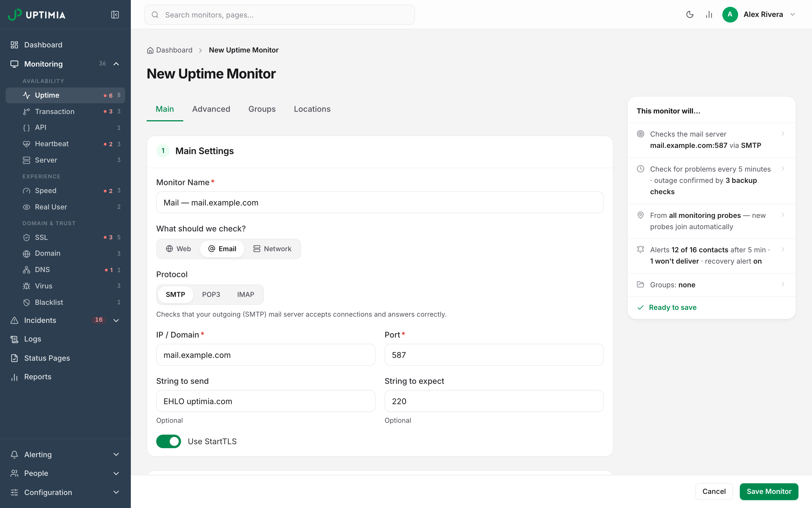The width and height of the screenshot is (812, 508).
Task: Open Domain monitors in sidebar
Action: coord(65,253)
